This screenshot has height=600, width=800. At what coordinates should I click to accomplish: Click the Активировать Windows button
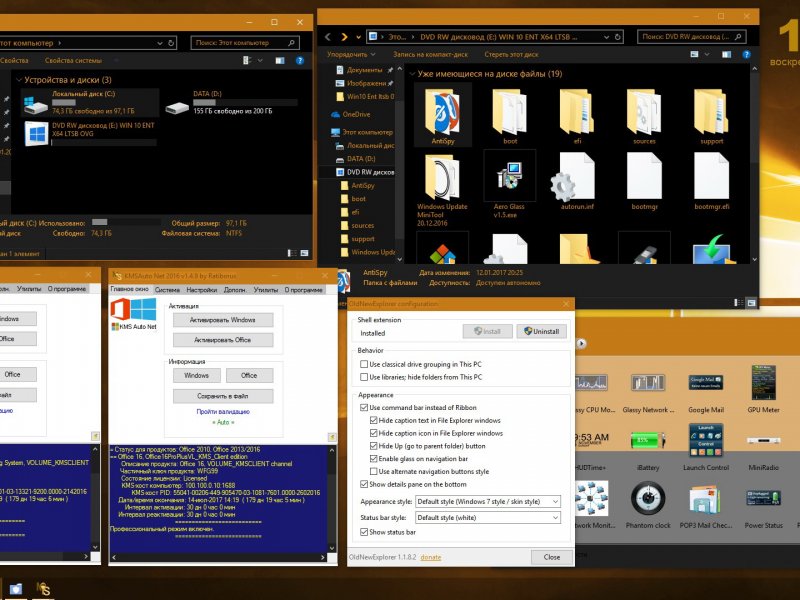(x=223, y=320)
